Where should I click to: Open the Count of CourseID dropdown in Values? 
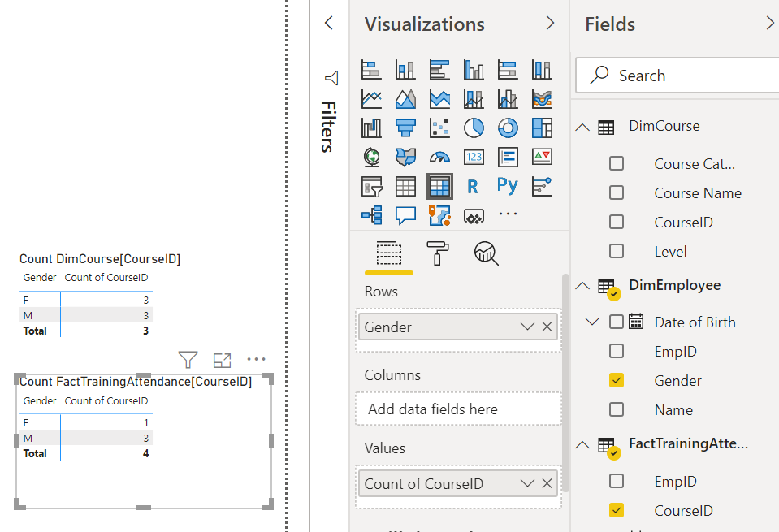tap(526, 483)
